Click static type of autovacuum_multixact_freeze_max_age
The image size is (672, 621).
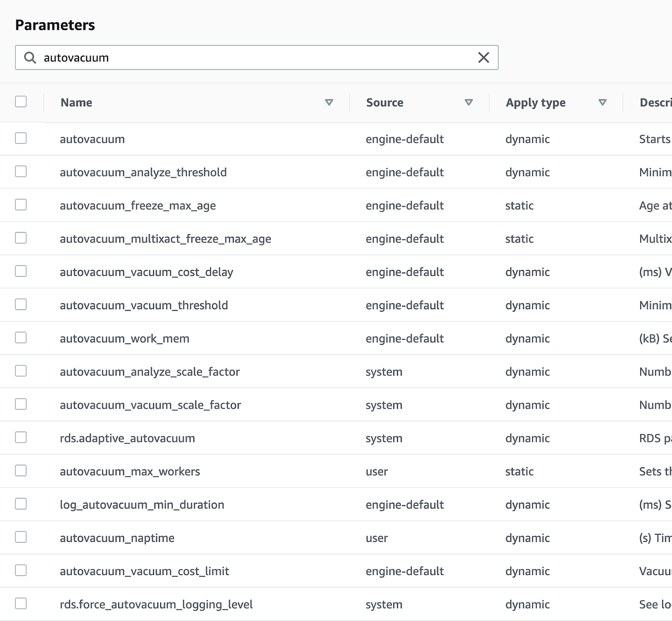(x=520, y=239)
